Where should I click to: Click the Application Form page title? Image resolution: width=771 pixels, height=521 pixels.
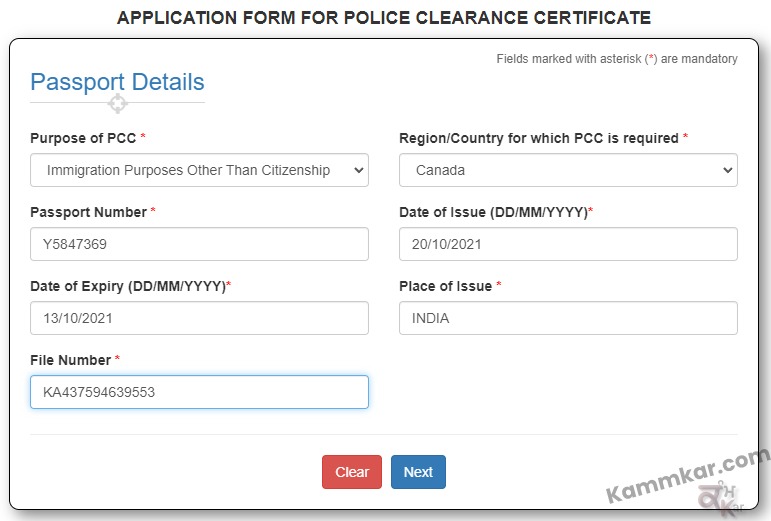384,18
